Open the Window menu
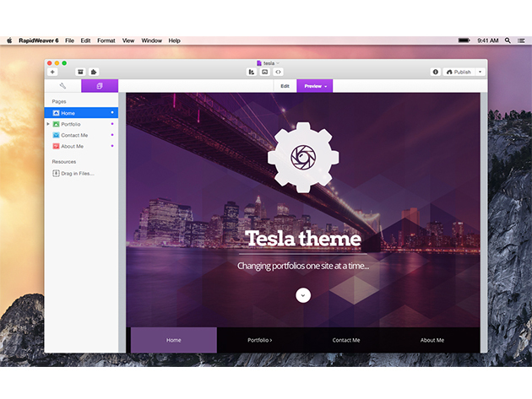Screen dimensions: 532x399 152,40
